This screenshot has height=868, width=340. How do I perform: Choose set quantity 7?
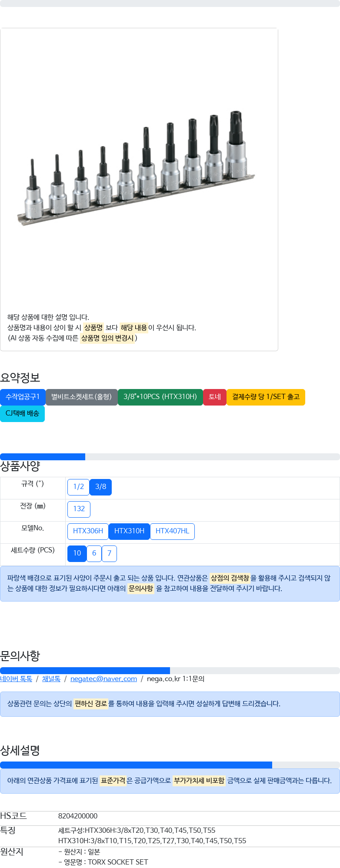[109, 553]
